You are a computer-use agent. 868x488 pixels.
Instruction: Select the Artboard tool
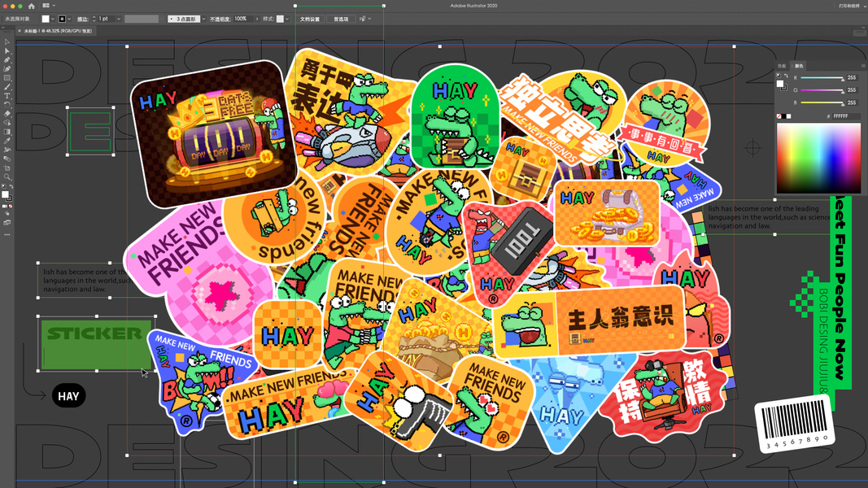coord(7,168)
